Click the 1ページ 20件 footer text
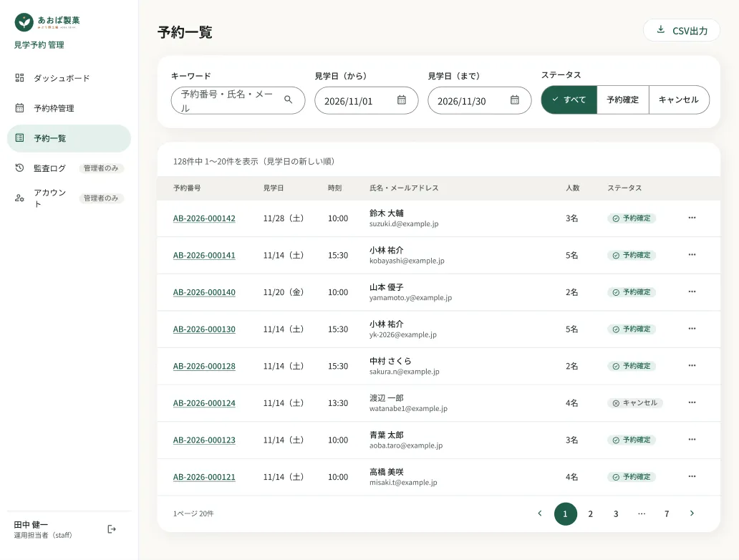 [193, 513]
